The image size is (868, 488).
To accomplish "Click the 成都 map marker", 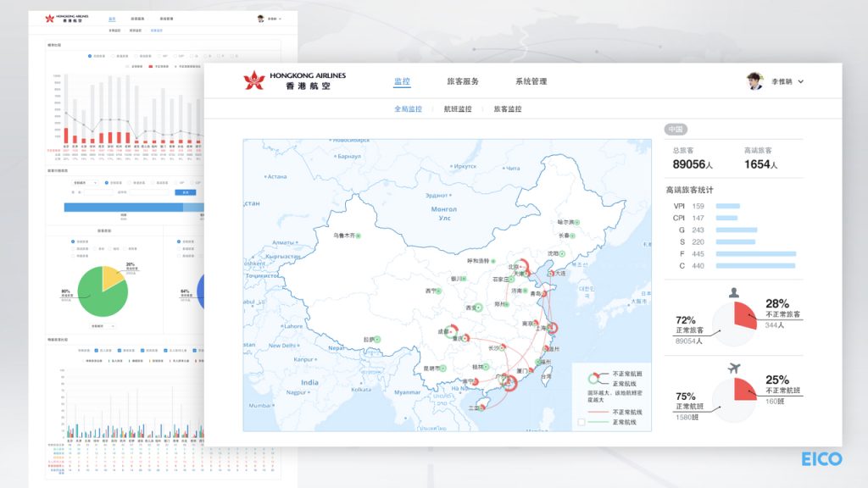I will pos(451,330).
